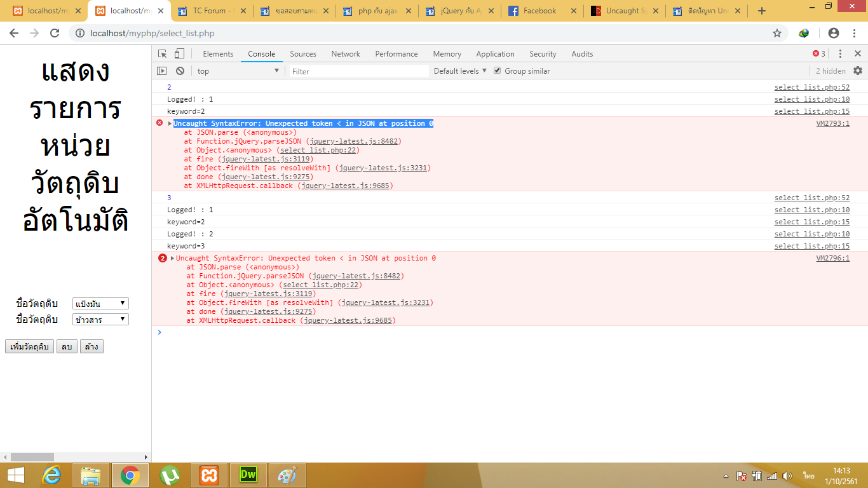Switch to the Console tab
868x488 pixels.
(262, 54)
